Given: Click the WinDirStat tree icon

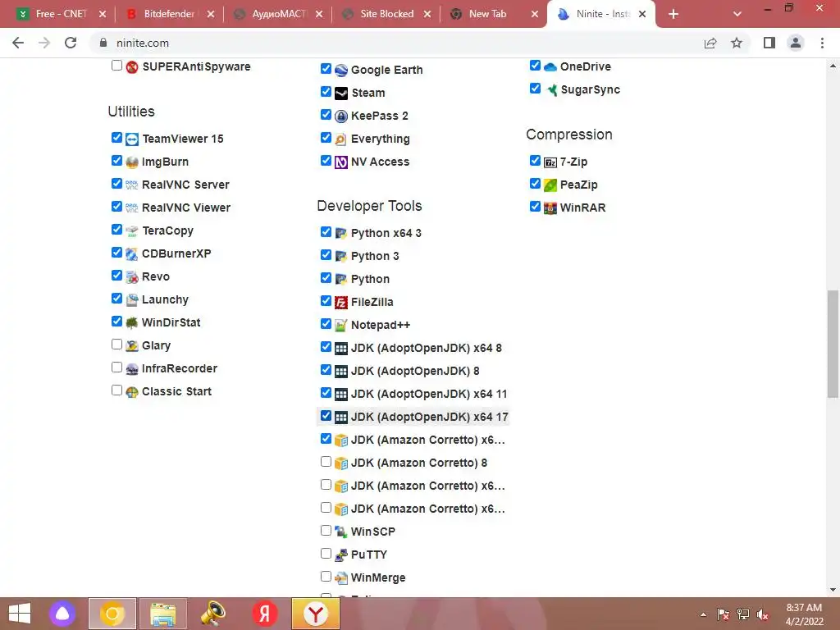Looking at the screenshot, I should coord(132,323).
